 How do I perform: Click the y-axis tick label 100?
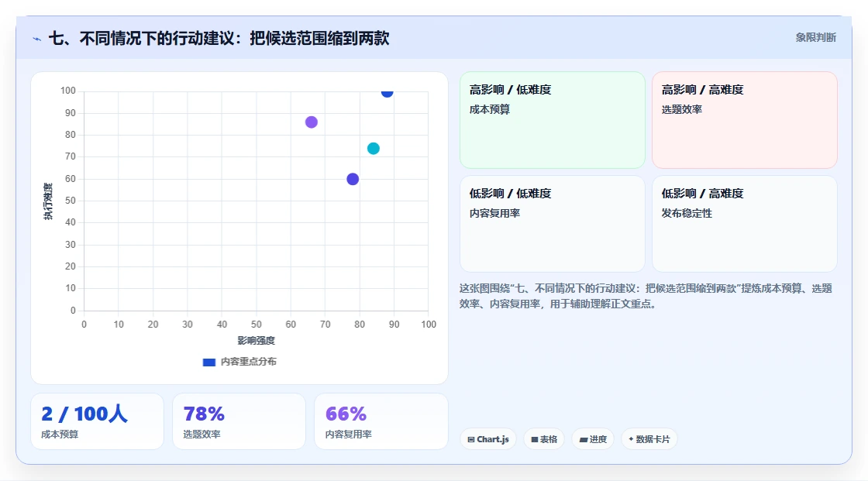pos(68,91)
